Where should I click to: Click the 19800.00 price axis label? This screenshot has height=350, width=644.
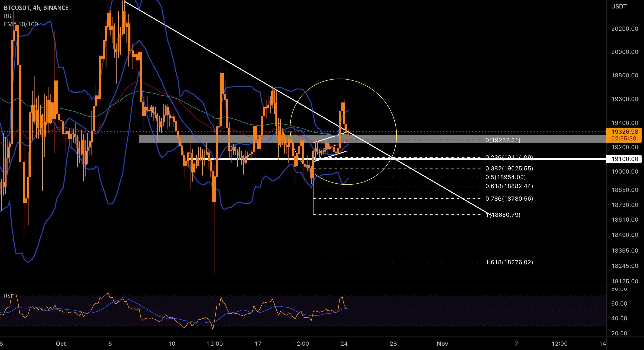625,75
